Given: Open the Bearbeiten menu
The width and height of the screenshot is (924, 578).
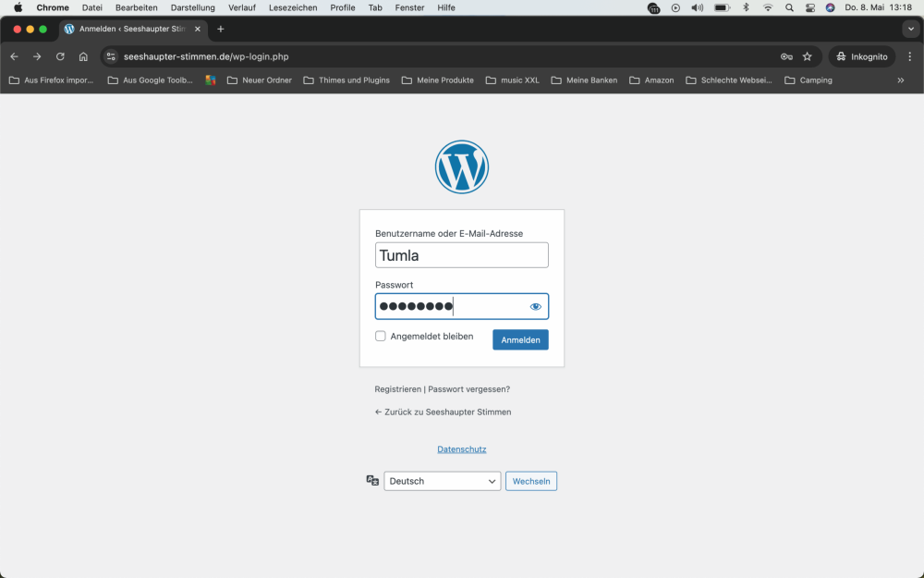Looking at the screenshot, I should (x=136, y=7).
